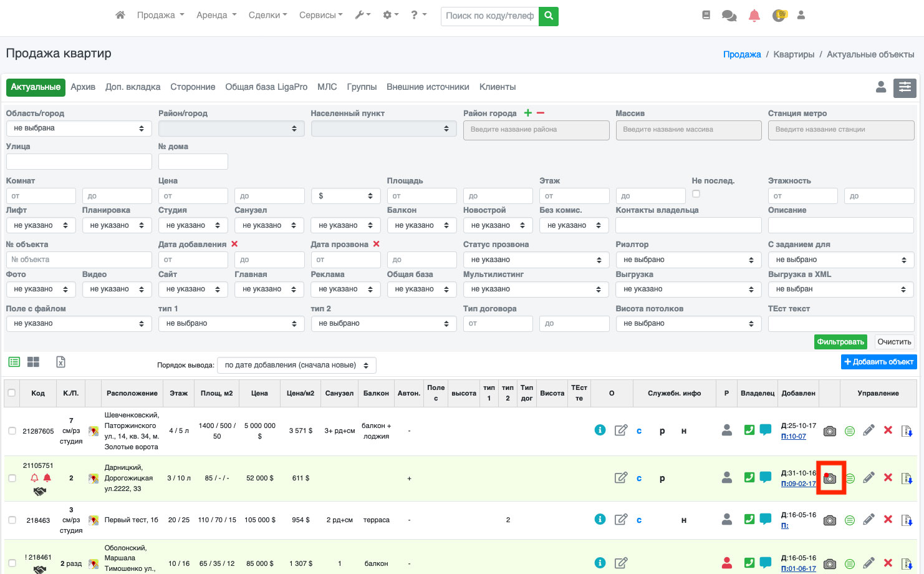Click the 'Добавить объект' button

(878, 362)
